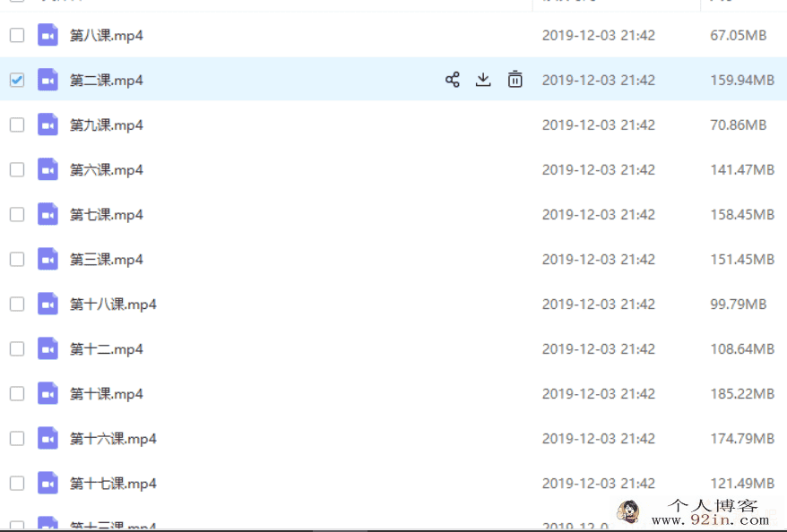The image size is (787, 532).
Task: Uncheck the checkbox for 第二课.mp4
Action: tap(17, 80)
